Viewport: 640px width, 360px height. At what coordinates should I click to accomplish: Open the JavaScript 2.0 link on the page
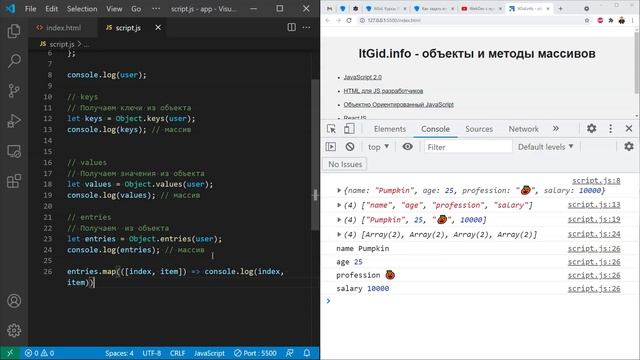pos(362,77)
